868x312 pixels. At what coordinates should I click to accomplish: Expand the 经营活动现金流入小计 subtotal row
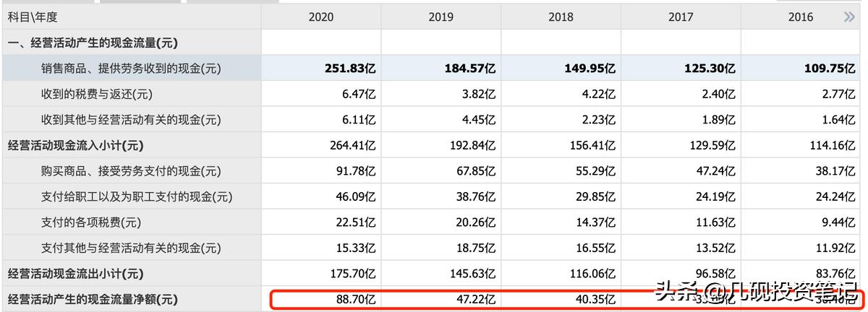[75, 145]
